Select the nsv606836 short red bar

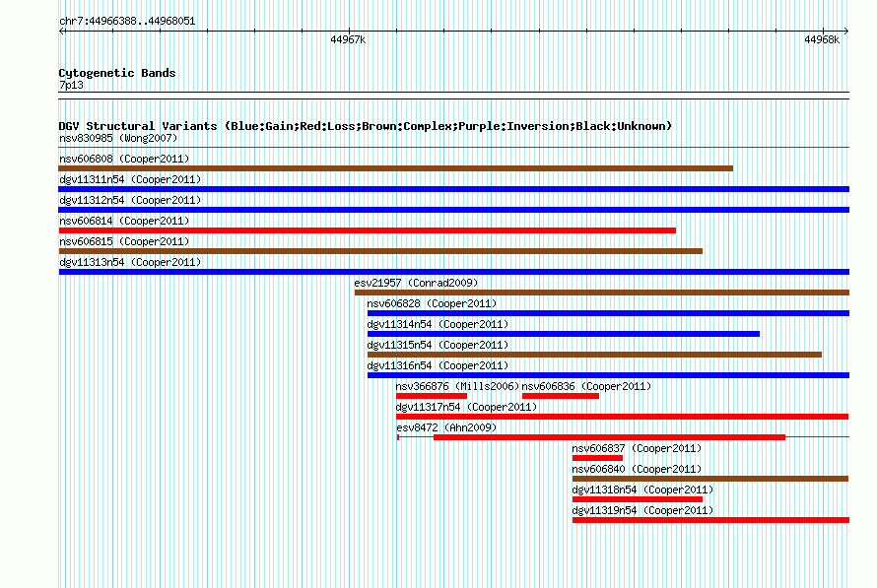coord(561,396)
